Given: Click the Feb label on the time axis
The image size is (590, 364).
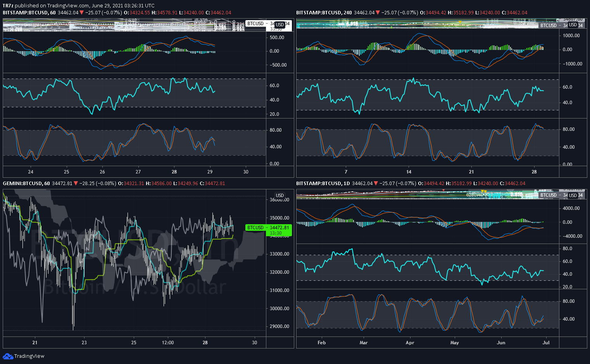Looking at the screenshot, I should 321,343.
